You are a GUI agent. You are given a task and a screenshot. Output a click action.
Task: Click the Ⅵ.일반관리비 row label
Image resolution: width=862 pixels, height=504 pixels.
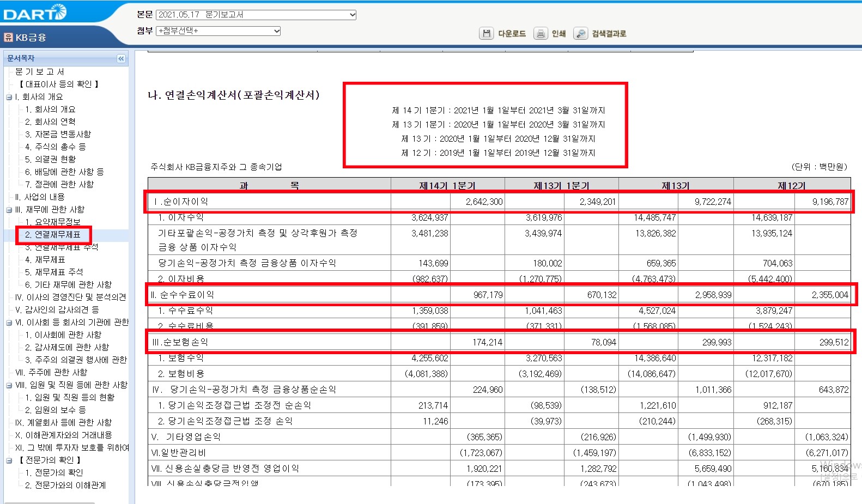click(178, 453)
